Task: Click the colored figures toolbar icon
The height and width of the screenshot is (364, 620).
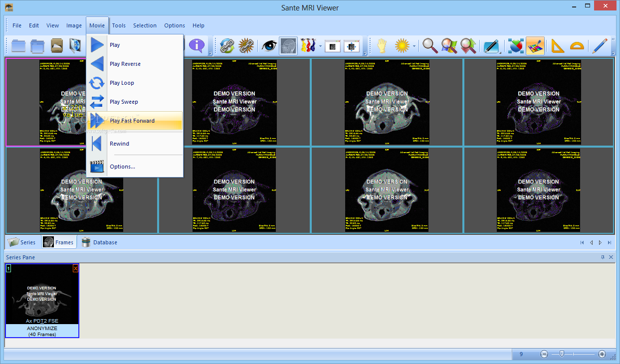Action: coord(308,46)
